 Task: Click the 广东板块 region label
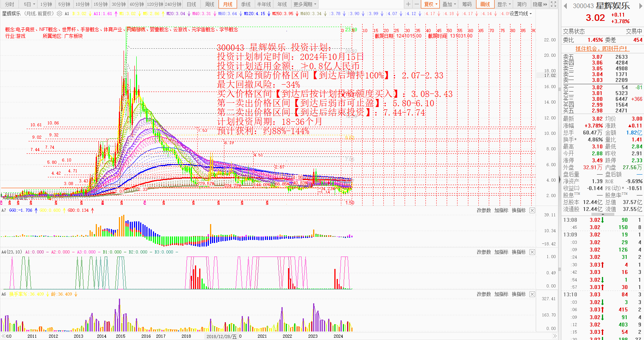click(73, 36)
